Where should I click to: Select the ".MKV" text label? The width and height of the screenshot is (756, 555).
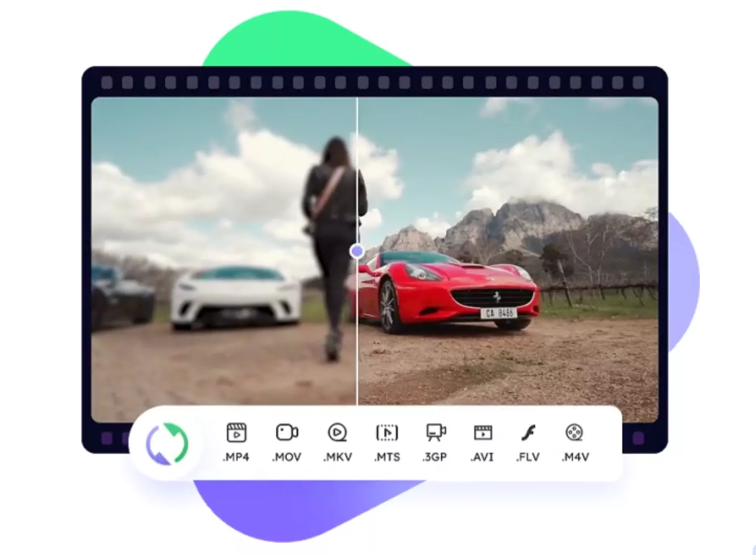(338, 457)
